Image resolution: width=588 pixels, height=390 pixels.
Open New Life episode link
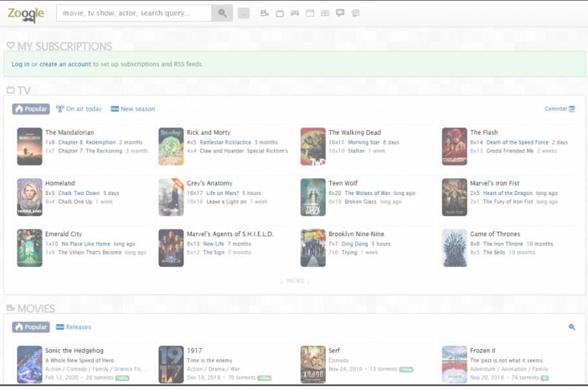pos(213,244)
